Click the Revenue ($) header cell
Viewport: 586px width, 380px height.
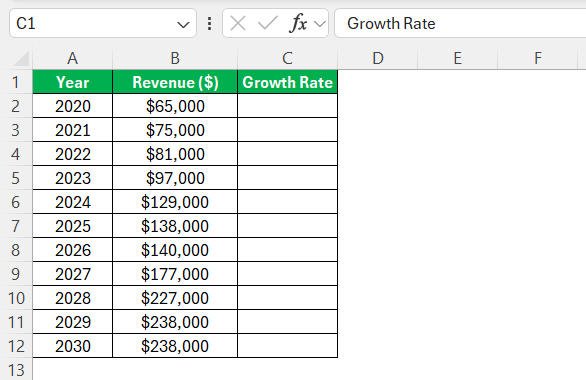pyautogui.click(x=175, y=82)
